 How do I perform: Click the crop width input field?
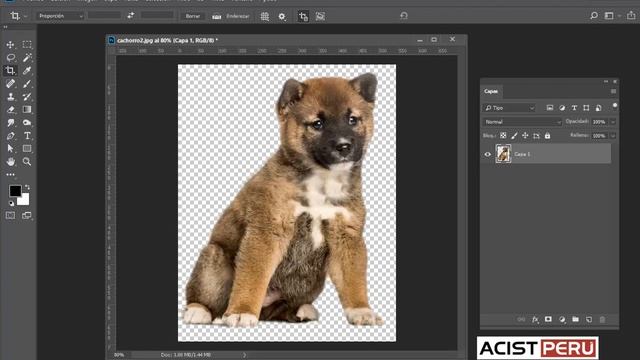pos(104,16)
